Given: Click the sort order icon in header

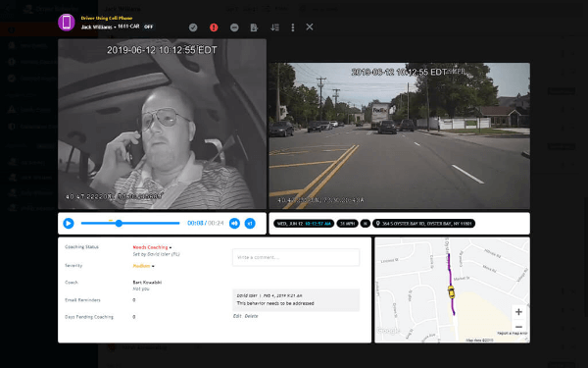Looking at the screenshot, I should point(274,27).
